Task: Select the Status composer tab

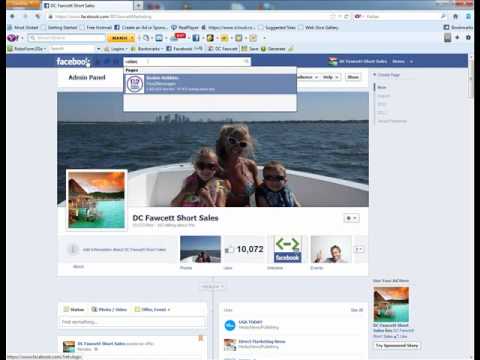Action: [74, 310]
